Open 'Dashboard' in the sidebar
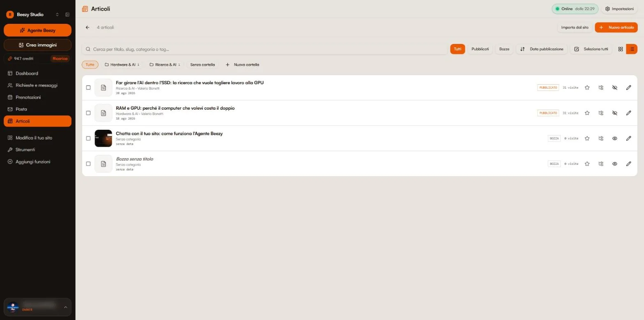The image size is (644, 320). pos(37,74)
